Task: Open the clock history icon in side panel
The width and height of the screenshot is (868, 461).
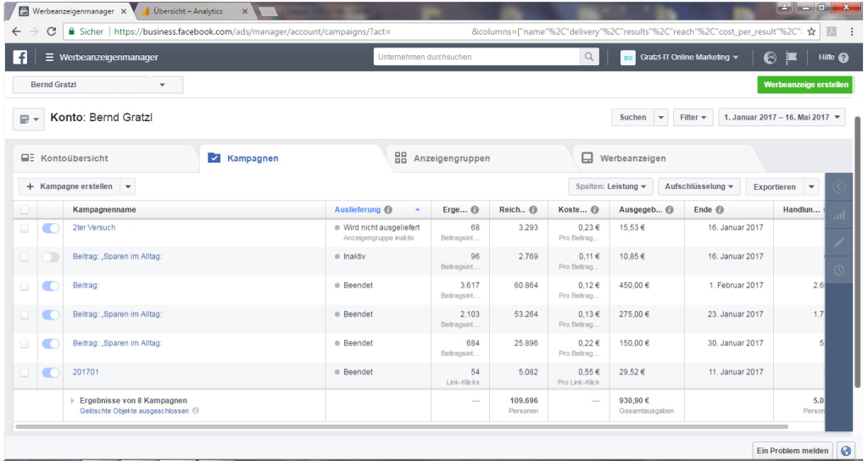Action: 839,270
